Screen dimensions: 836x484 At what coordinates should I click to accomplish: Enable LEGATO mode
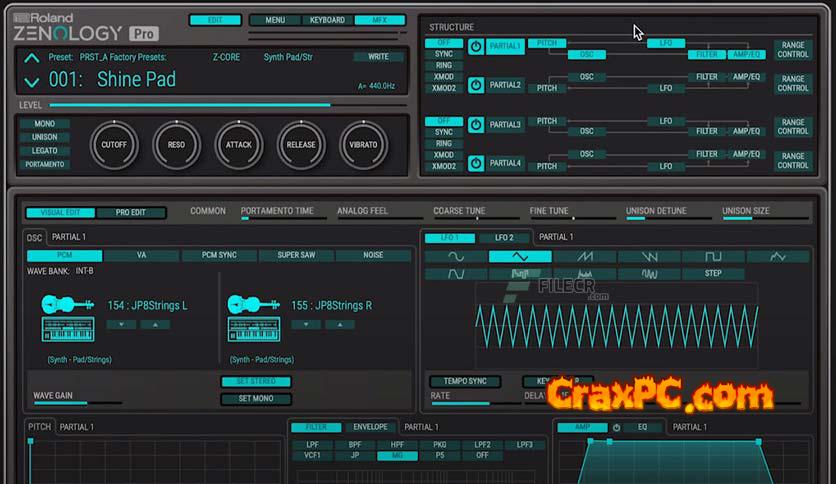[45, 151]
